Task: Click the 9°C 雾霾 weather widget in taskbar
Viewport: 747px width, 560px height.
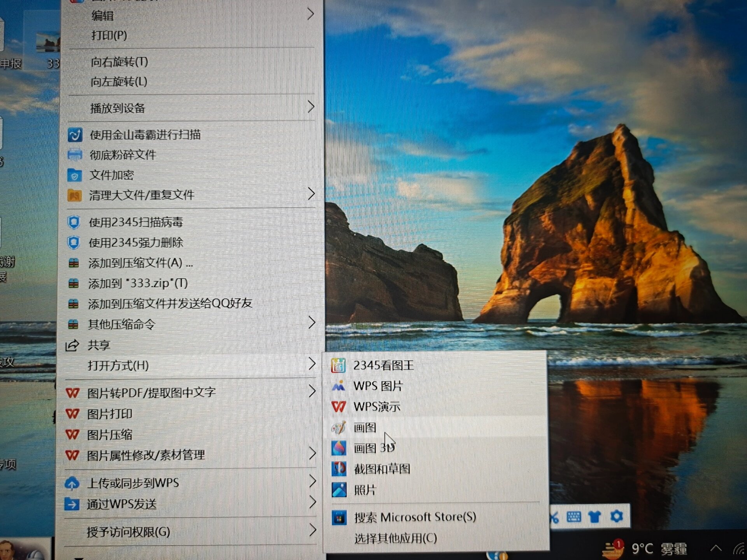Action: pyautogui.click(x=659, y=549)
